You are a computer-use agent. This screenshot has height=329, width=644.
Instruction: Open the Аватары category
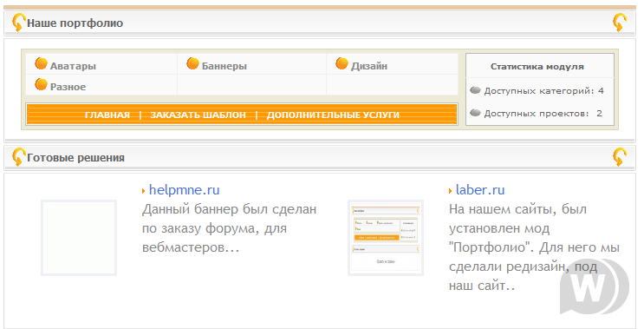pyautogui.click(x=73, y=66)
